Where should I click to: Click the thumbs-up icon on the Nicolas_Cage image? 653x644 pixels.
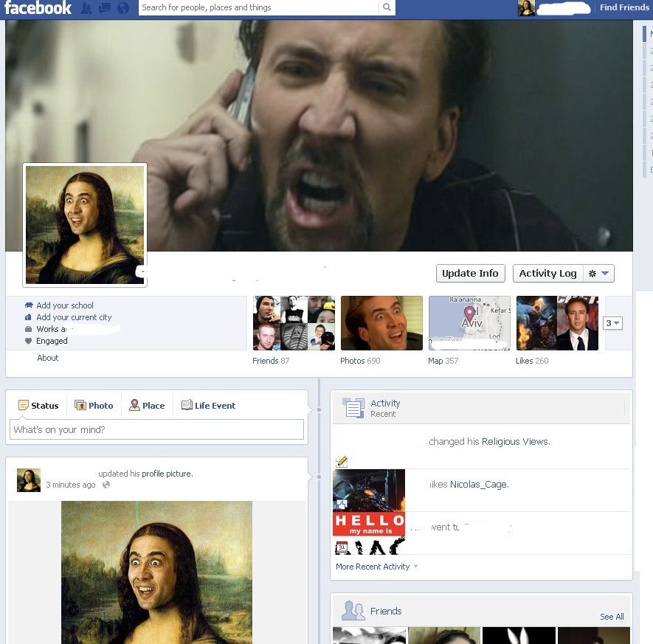[x=342, y=505]
